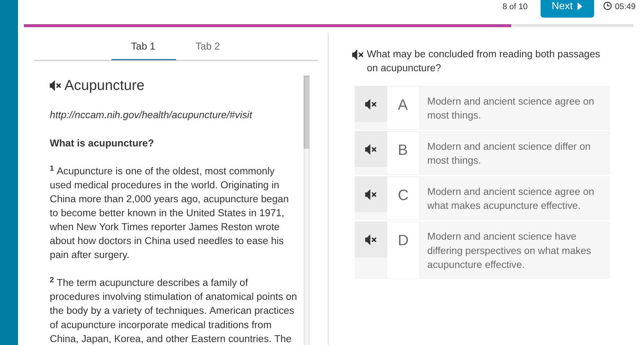This screenshot has width=644, height=345.
Task: Switch to Tab 2
Action: [208, 46]
